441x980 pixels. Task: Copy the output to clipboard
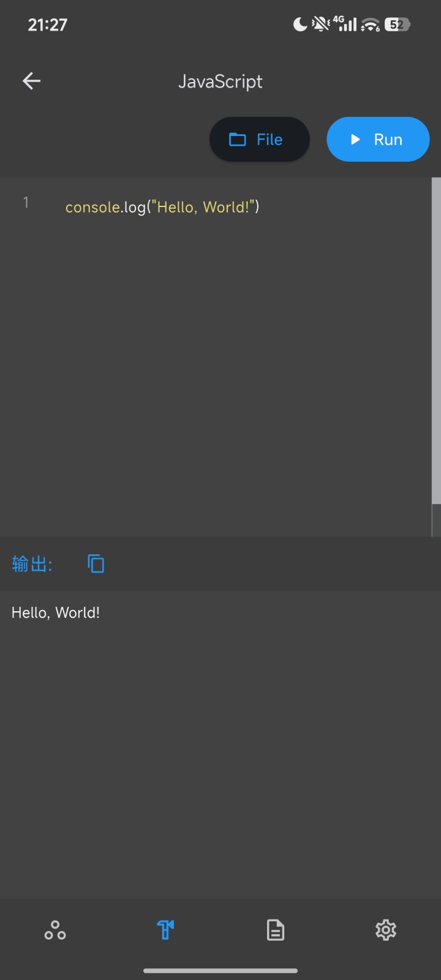(x=96, y=563)
